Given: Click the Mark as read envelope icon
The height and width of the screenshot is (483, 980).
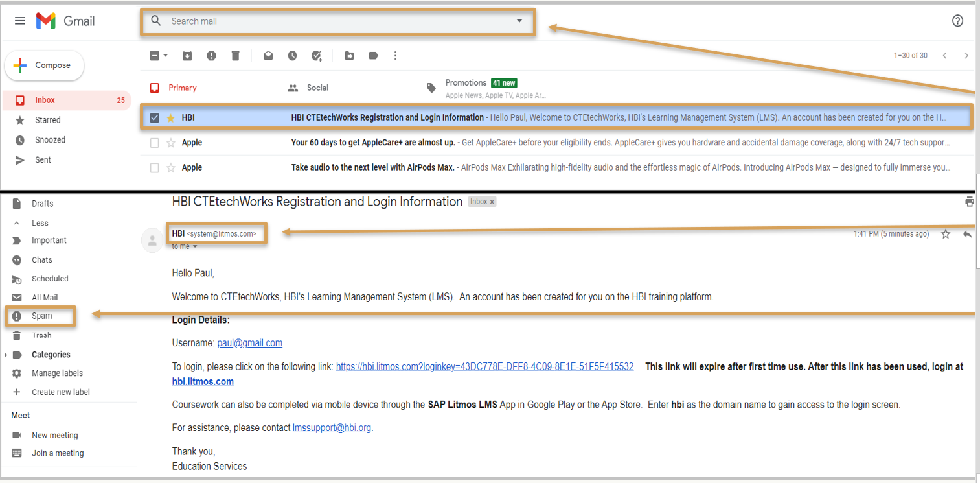Looking at the screenshot, I should click(x=268, y=56).
